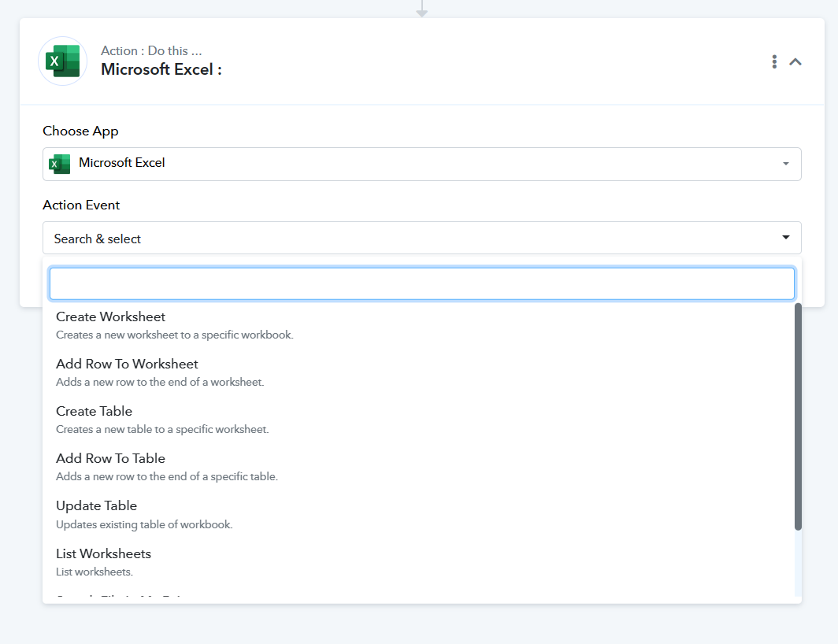
Task: Click 'List worksheets.' description text
Action: (95, 572)
